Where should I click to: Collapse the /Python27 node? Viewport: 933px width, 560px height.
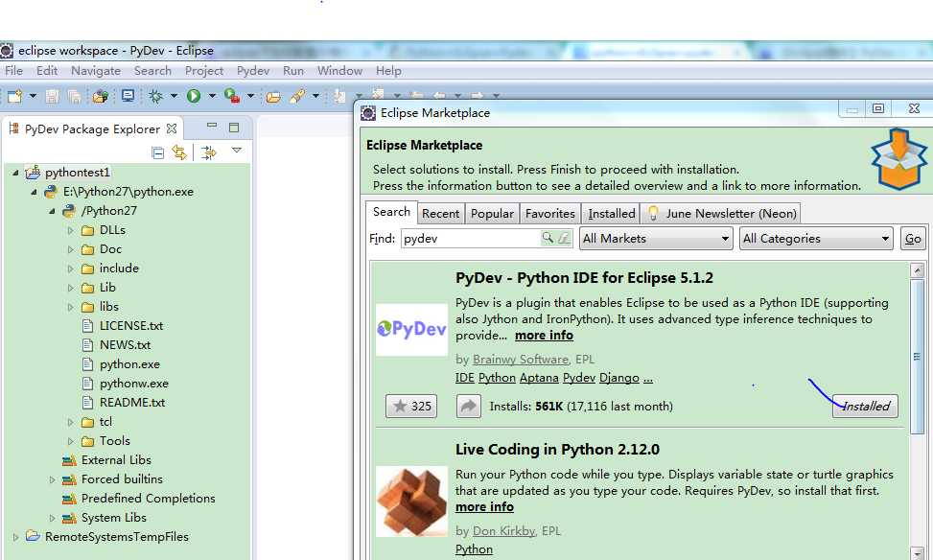[53, 211]
